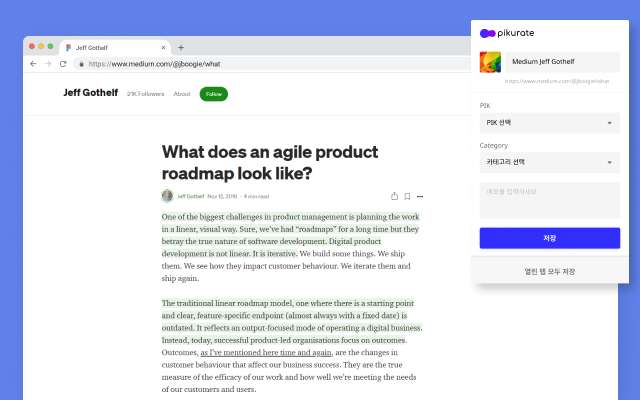Image resolution: width=640 pixels, height=400 pixels.
Task: Click the Jeff Gothelf profile heading
Action: pyautogui.click(x=91, y=93)
